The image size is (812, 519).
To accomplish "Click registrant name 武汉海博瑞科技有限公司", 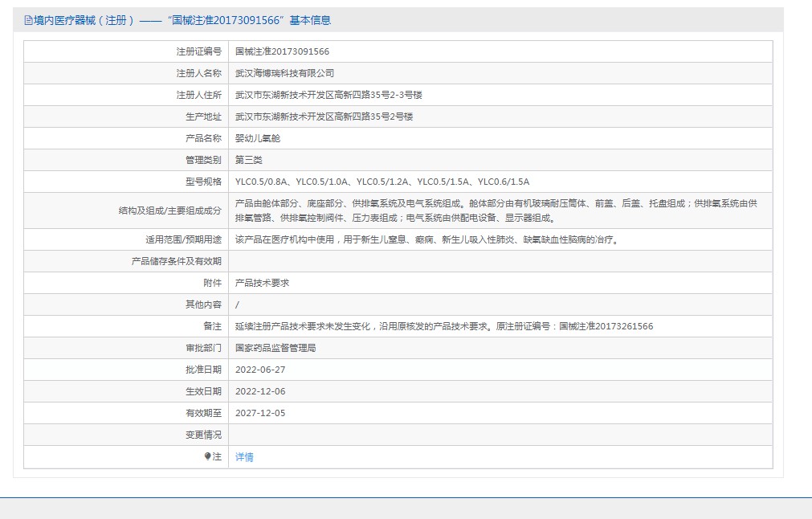I will [x=284, y=73].
